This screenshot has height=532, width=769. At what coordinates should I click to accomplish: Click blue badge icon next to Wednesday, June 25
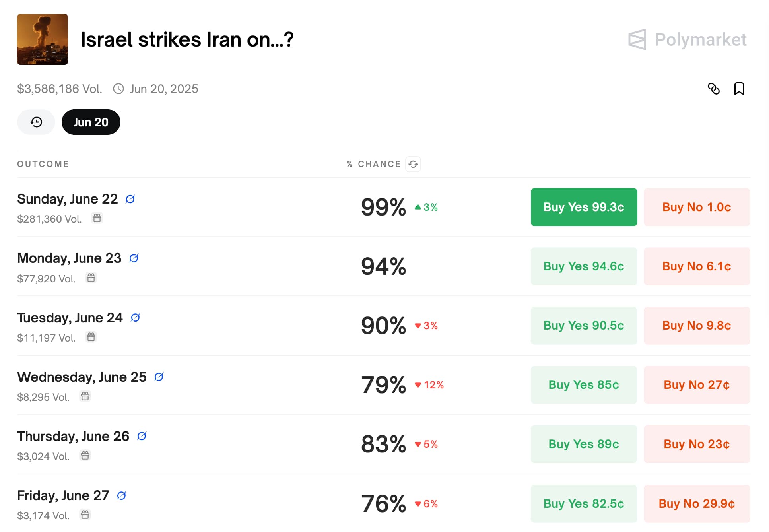point(159,377)
